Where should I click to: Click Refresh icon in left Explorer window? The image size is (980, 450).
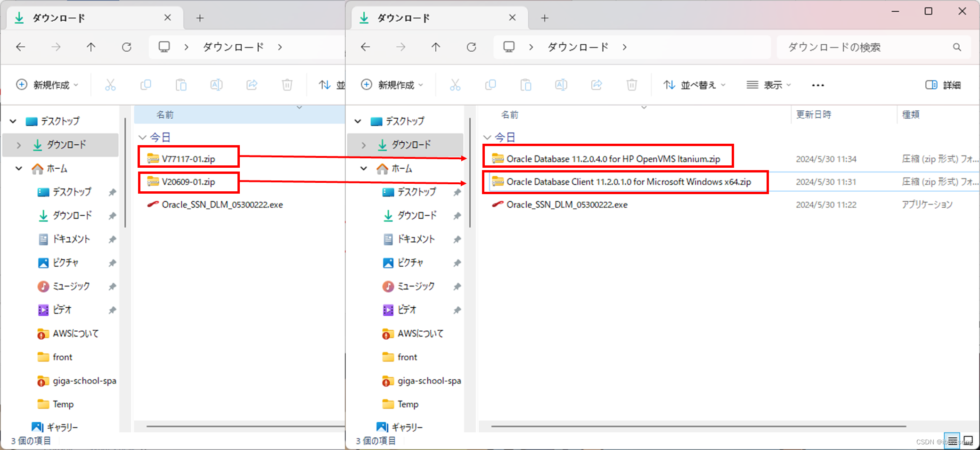click(126, 47)
